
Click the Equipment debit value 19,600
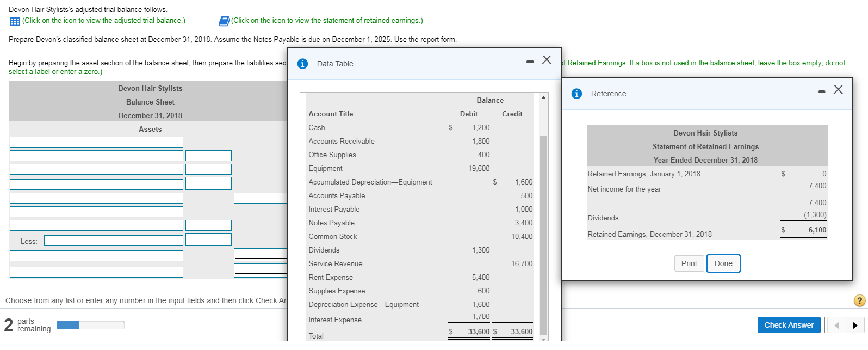tap(479, 169)
